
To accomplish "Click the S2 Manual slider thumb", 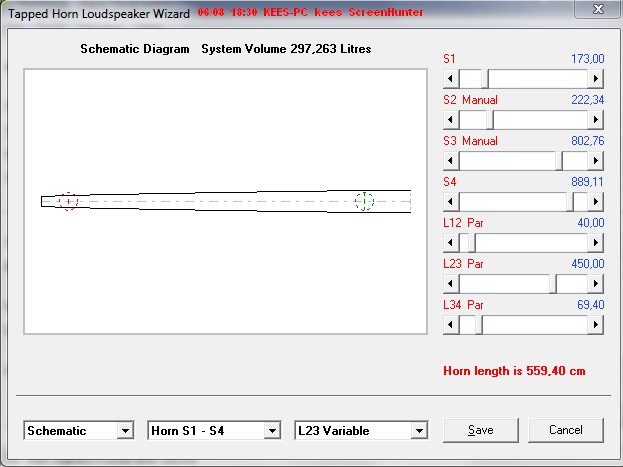I will tap(490, 120).
